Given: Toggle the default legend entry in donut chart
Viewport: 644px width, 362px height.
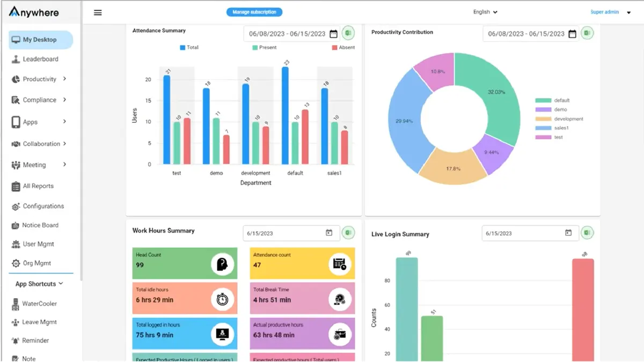Looking at the screenshot, I should 552,100.
